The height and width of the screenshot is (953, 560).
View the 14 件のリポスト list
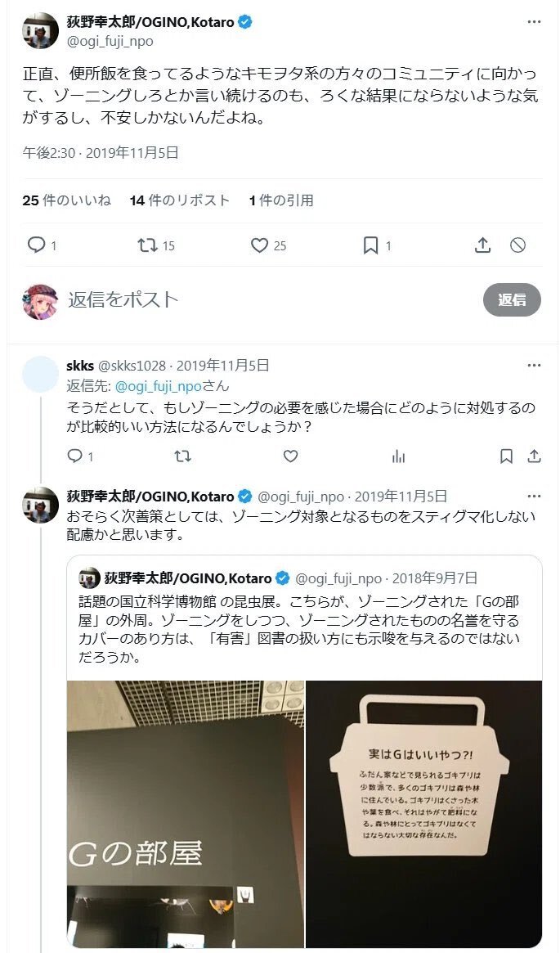pos(180,200)
